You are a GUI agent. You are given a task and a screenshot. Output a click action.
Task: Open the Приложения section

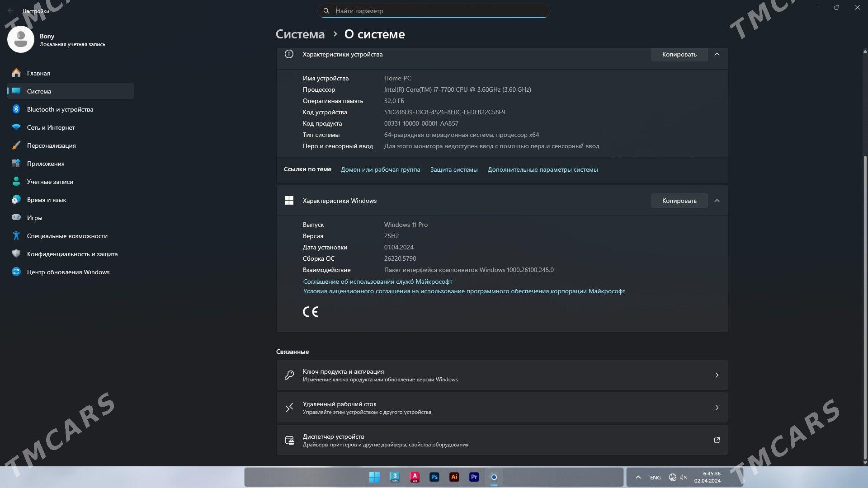[71, 164]
